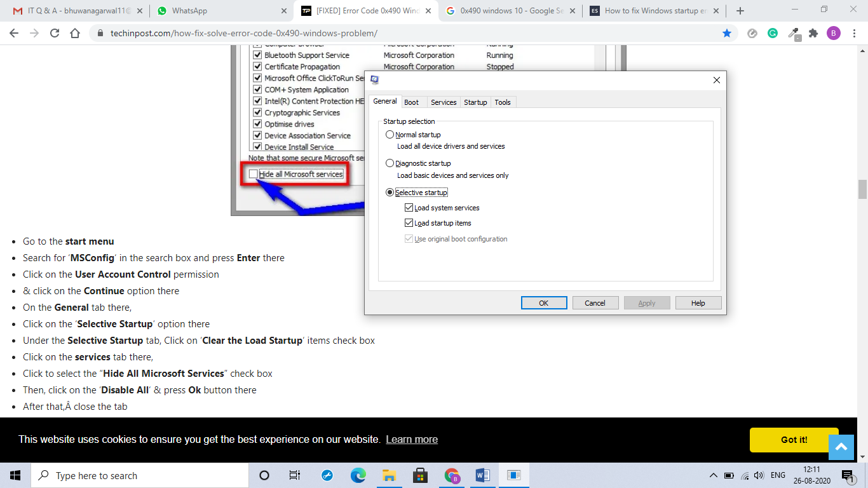Go to the browser home page
The width and height of the screenshot is (868, 488).
point(75,34)
